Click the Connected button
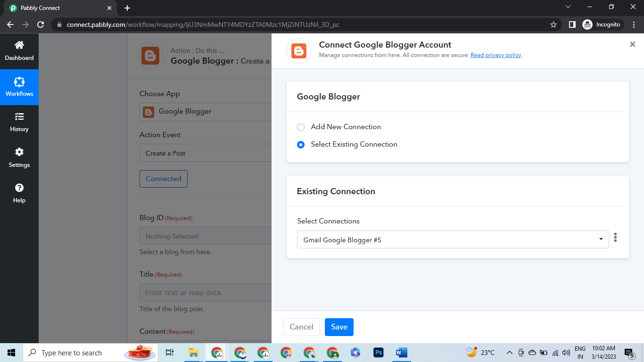This screenshot has height=362, width=644. pyautogui.click(x=164, y=179)
